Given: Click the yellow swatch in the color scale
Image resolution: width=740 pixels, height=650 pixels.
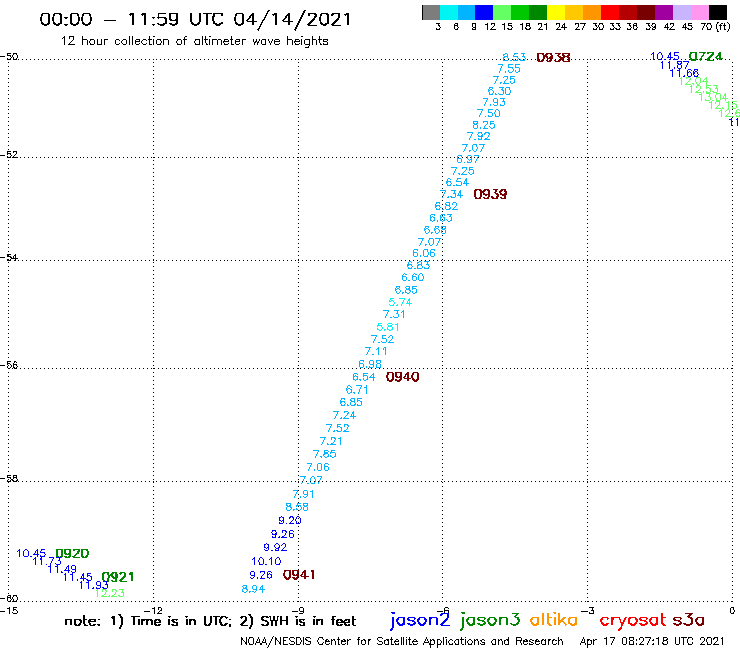Looking at the screenshot, I should [x=556, y=12].
